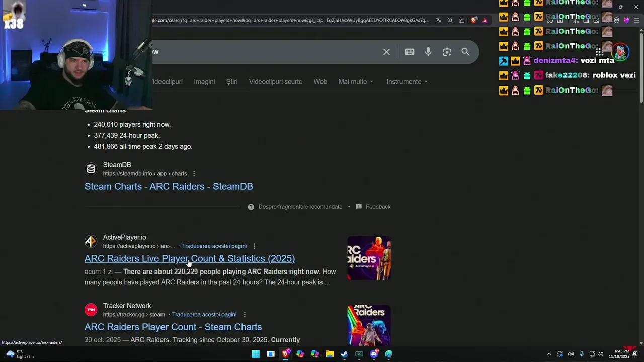644x362 pixels.
Task: Open Microsoft 365 from the taskbar
Action: coord(315,354)
